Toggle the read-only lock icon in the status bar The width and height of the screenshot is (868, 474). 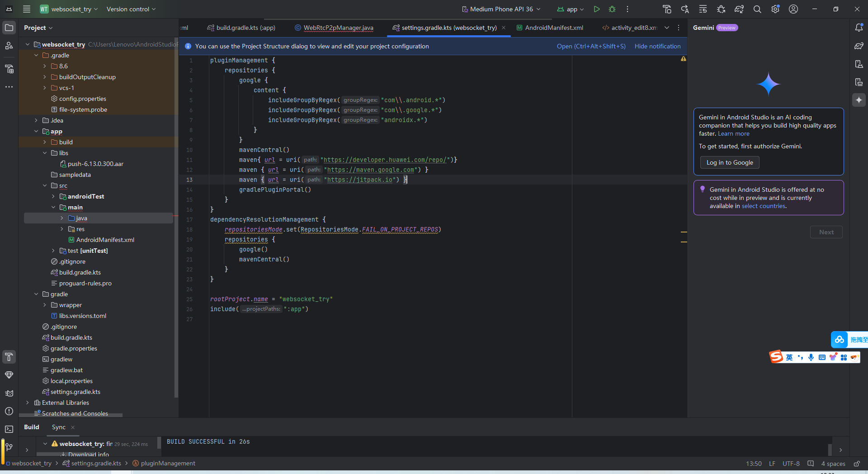click(x=857, y=464)
